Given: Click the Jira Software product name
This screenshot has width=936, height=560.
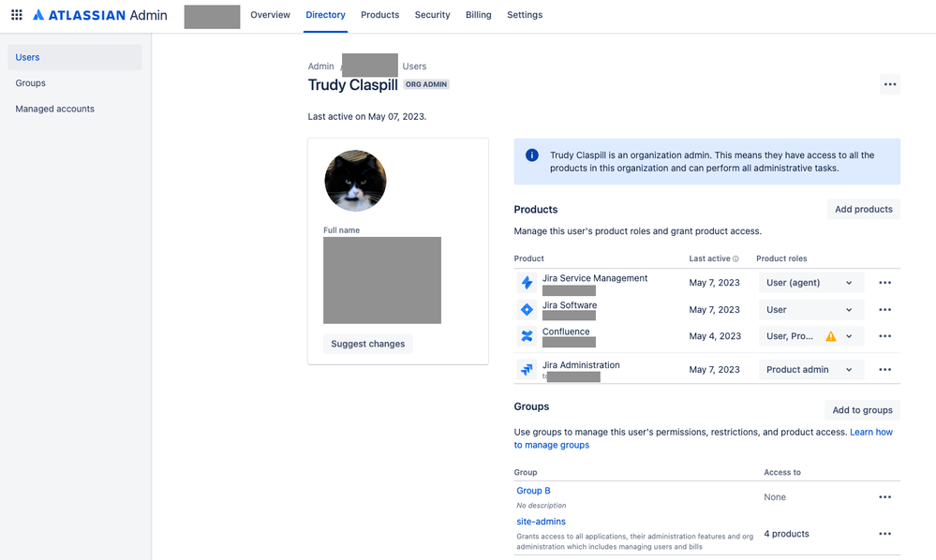Looking at the screenshot, I should pyautogui.click(x=570, y=304).
